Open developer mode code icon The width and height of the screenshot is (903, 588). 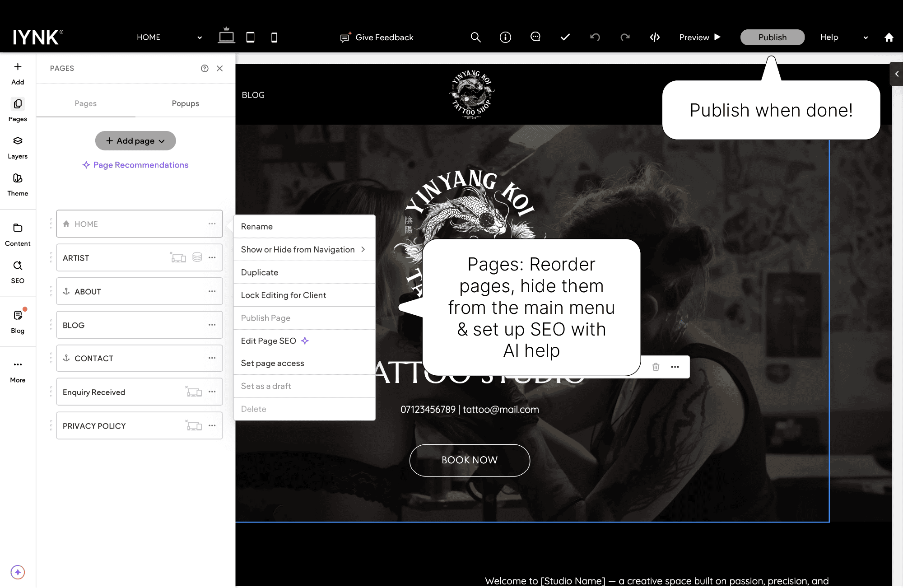pyautogui.click(x=655, y=37)
